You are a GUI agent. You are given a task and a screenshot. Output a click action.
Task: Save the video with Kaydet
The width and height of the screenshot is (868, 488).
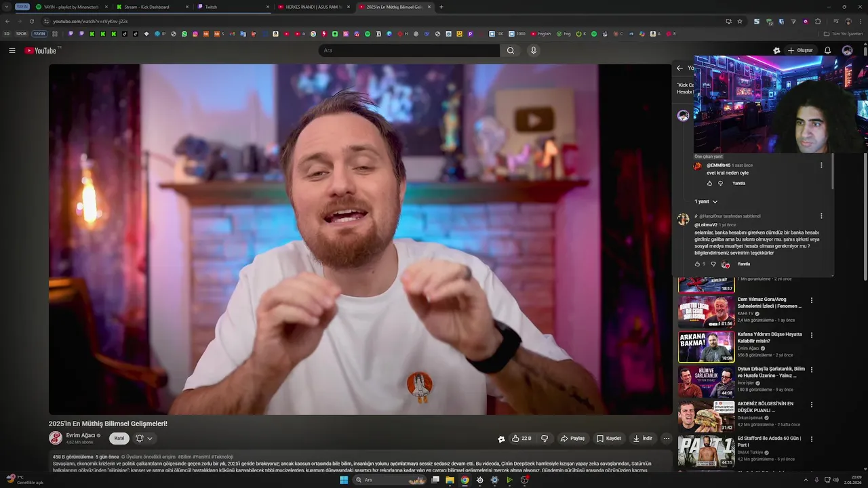(x=609, y=439)
